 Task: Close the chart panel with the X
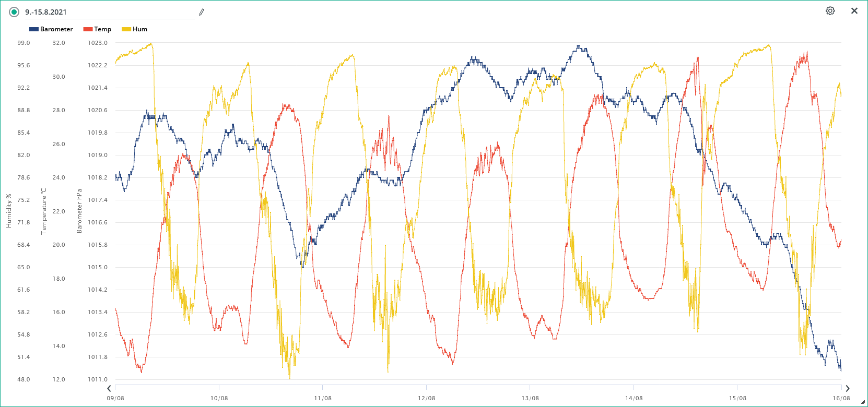[x=854, y=11]
